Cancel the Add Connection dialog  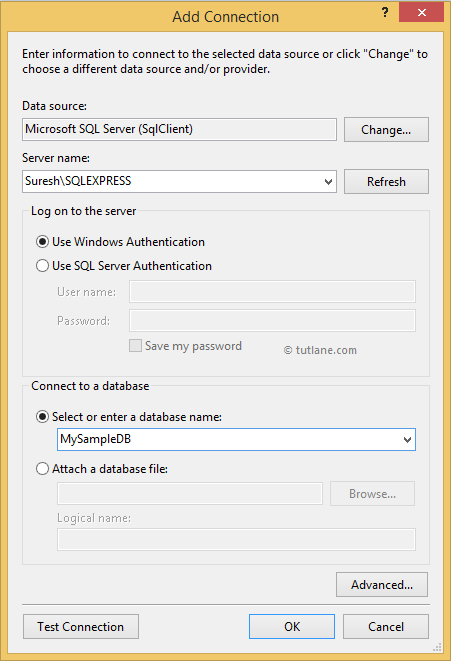[x=386, y=627]
